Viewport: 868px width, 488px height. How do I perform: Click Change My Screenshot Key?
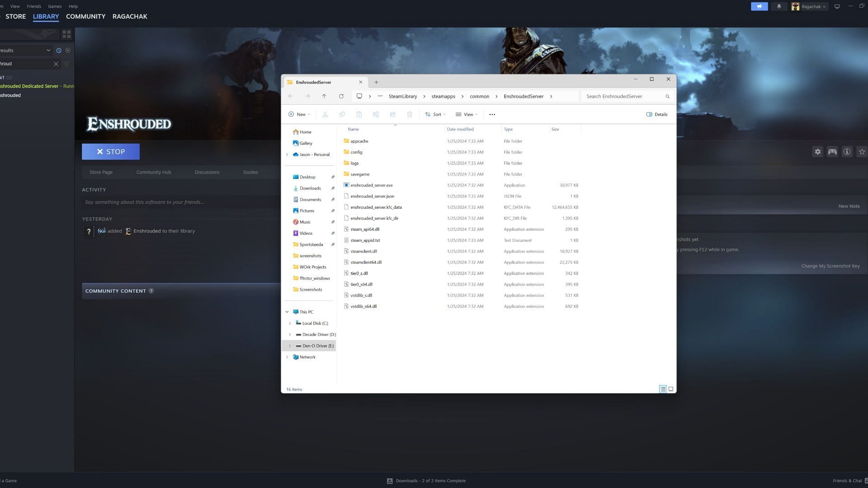(x=830, y=266)
